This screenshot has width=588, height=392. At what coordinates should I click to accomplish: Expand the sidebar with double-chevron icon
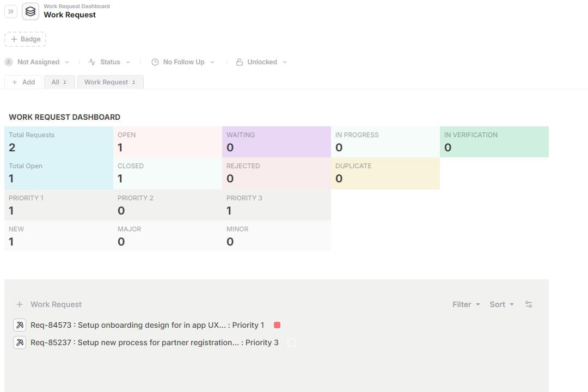(x=11, y=11)
